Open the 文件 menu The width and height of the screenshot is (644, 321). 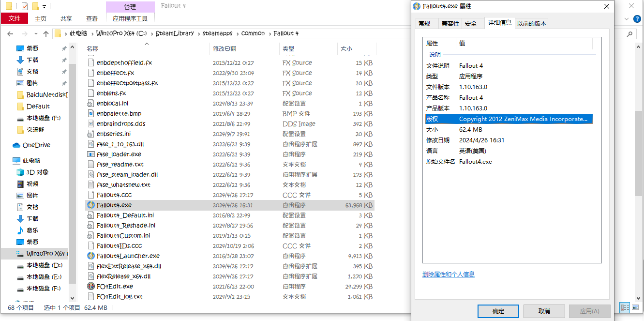[15, 18]
